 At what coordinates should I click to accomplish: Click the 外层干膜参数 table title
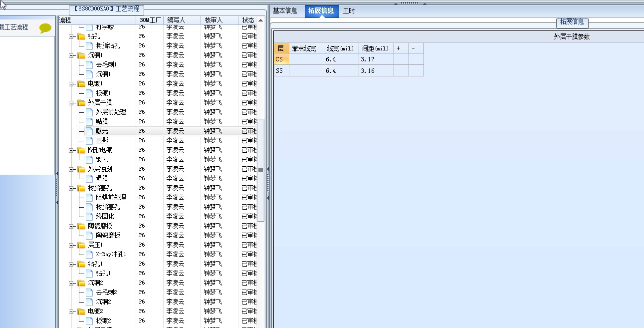(572, 36)
